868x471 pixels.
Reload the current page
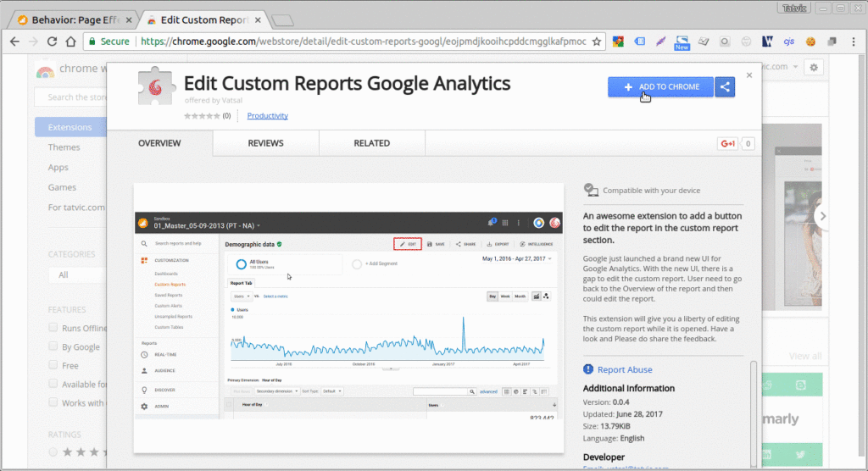(x=52, y=42)
